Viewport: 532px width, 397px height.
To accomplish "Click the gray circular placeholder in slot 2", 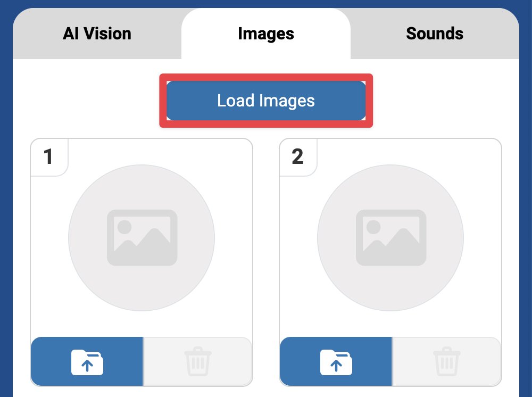I will (390, 237).
